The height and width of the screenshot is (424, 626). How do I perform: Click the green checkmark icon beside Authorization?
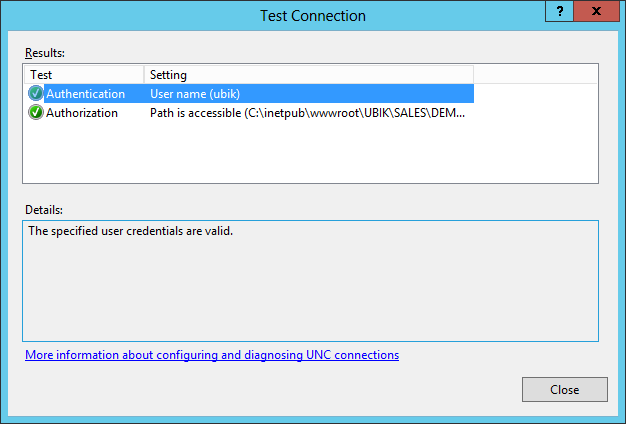(36, 113)
